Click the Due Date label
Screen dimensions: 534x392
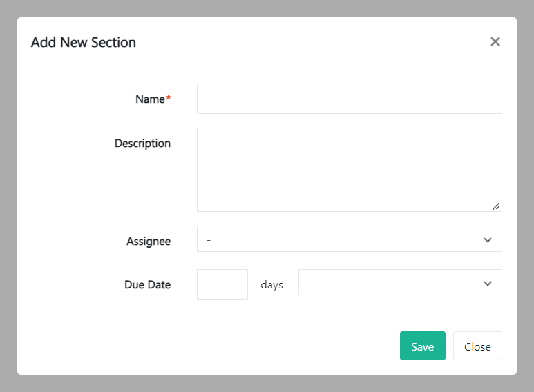pyautogui.click(x=147, y=284)
